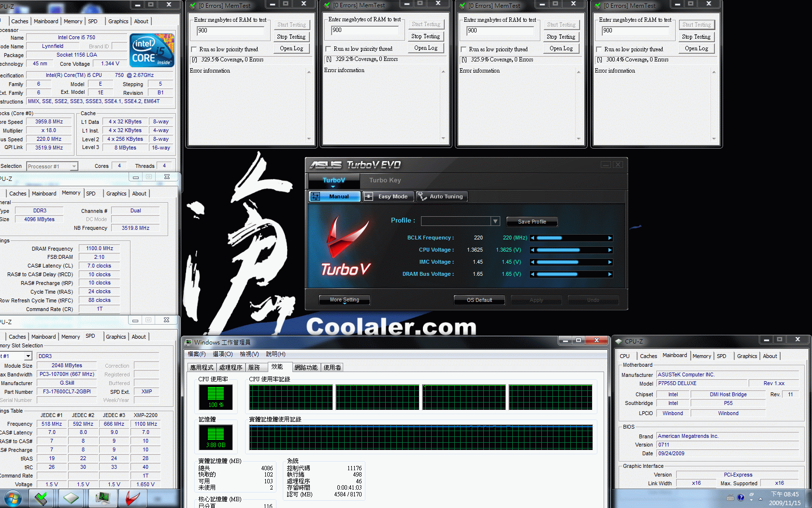Screen dimensions: 812x508
Task: Open the Windows Start orb
Action: 12,498
